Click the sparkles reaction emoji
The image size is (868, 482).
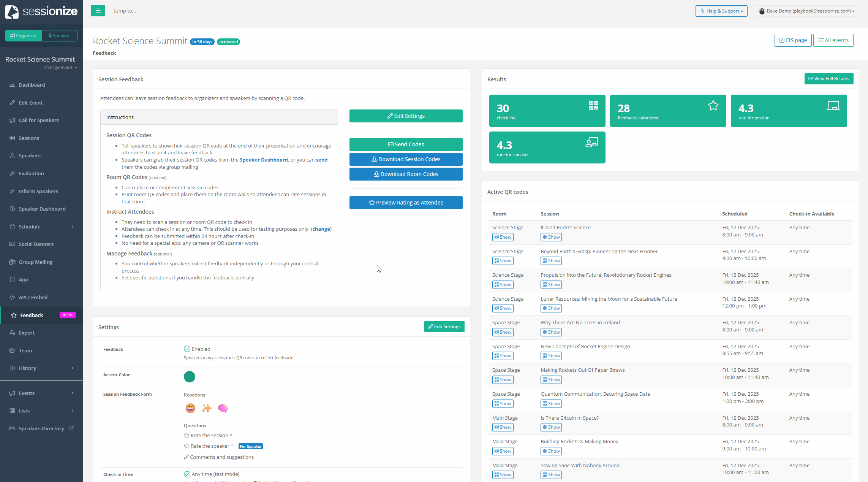pyautogui.click(x=207, y=408)
